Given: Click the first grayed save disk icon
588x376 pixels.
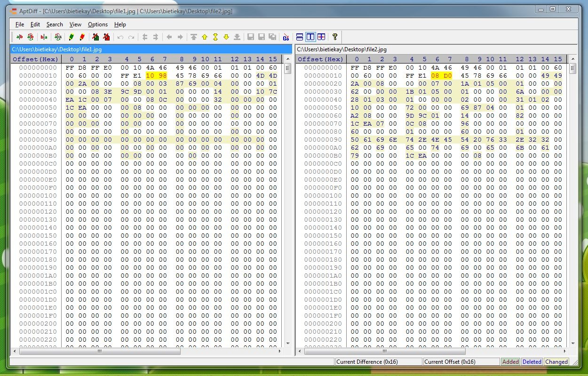Looking at the screenshot, I should [251, 37].
